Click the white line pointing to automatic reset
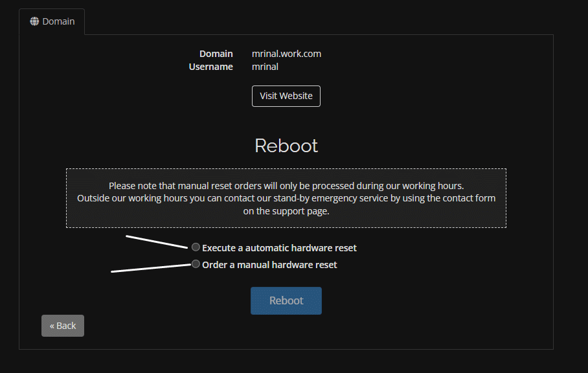 157,242
